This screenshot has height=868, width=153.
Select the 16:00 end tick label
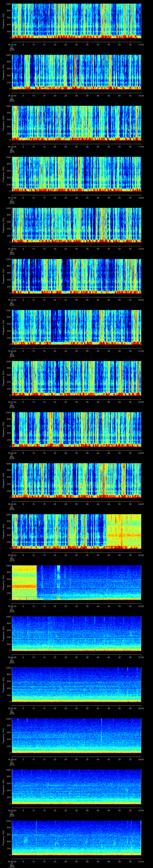pyautogui.click(x=141, y=96)
